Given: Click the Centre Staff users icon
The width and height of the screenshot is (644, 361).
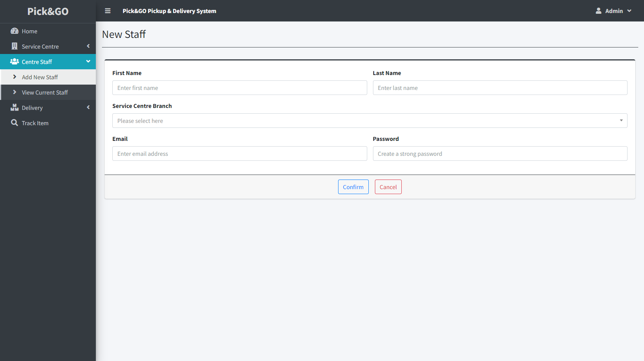Looking at the screenshot, I should tap(15, 62).
